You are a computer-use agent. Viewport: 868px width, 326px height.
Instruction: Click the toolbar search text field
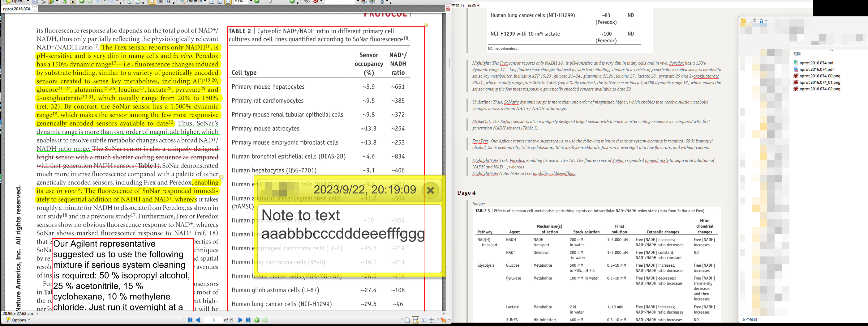[340, 2]
